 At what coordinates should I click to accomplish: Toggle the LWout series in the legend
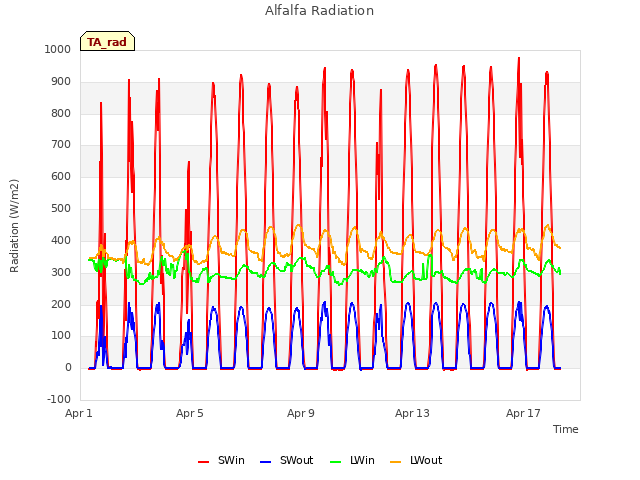pos(416,460)
